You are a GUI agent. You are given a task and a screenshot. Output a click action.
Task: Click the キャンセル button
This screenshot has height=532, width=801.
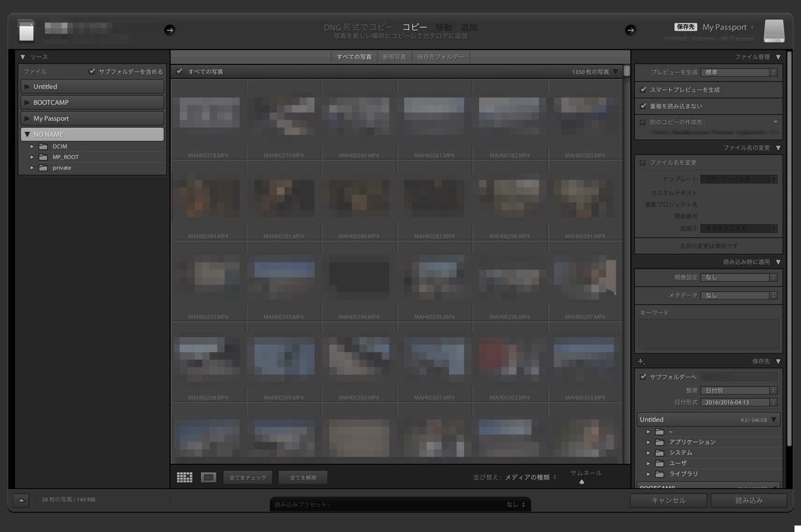point(669,501)
